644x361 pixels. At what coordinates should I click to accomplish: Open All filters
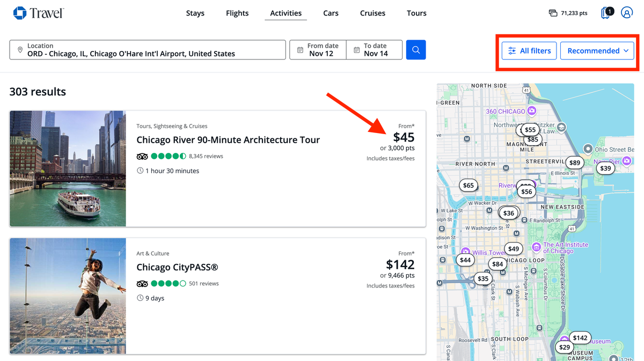529,51
